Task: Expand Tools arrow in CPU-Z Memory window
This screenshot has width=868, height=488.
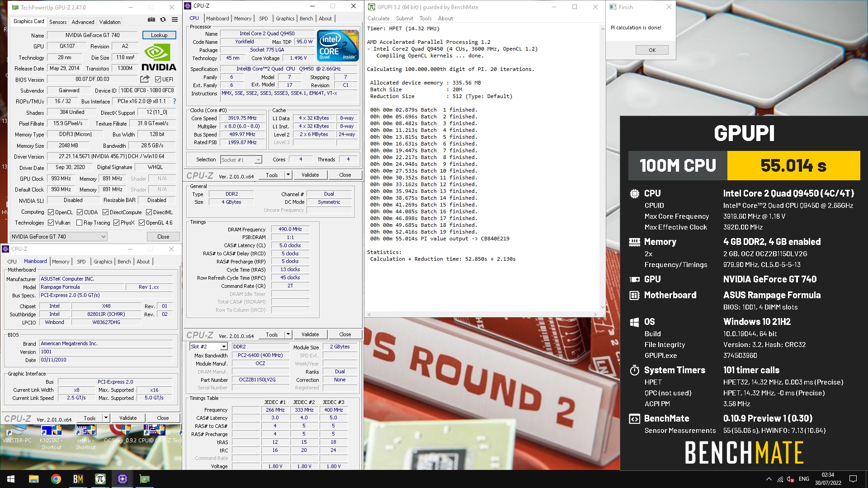Action: (x=288, y=334)
